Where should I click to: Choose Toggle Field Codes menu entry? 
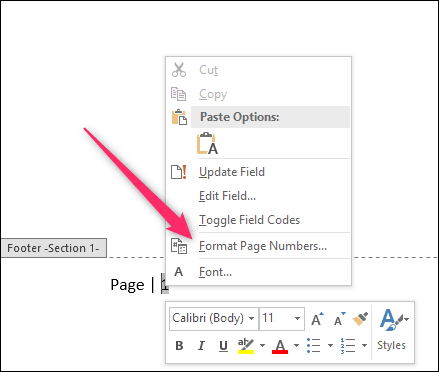258,220
